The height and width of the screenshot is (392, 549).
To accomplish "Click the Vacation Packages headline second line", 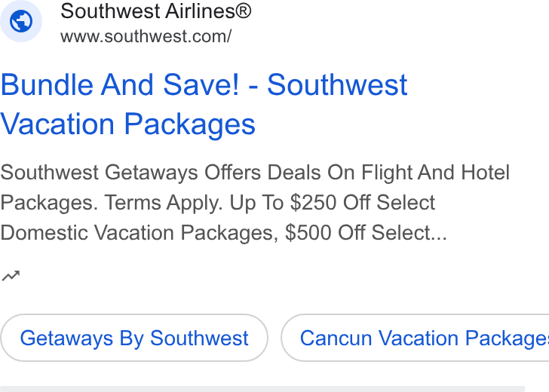I will point(127,124).
